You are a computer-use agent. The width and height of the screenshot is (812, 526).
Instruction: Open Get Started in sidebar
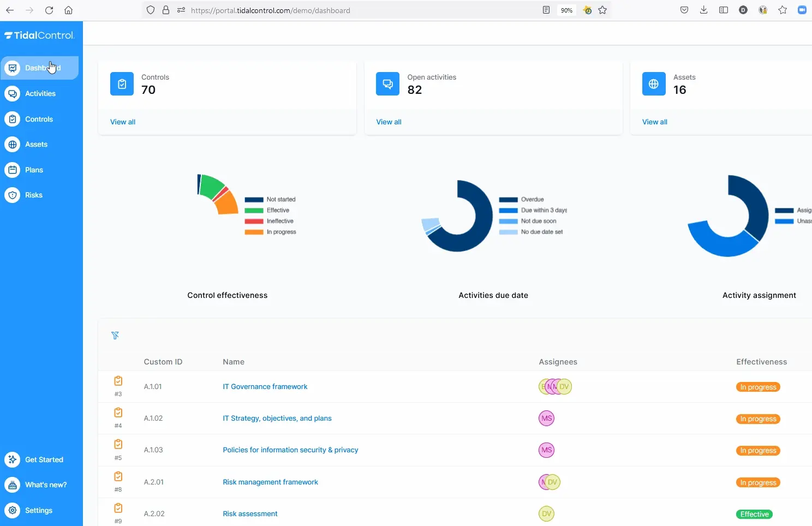tap(39, 459)
